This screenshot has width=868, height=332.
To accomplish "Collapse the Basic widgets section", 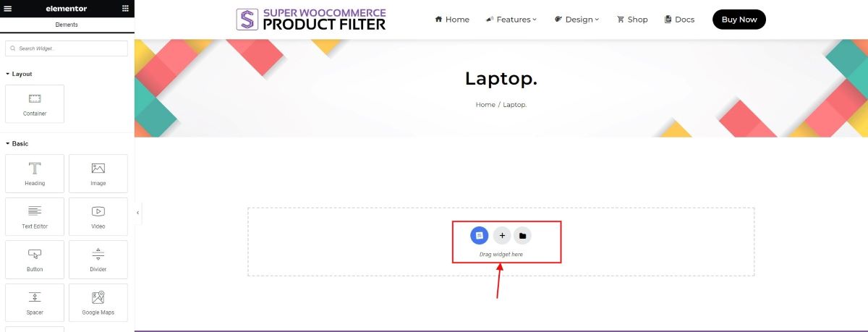I will tap(17, 143).
